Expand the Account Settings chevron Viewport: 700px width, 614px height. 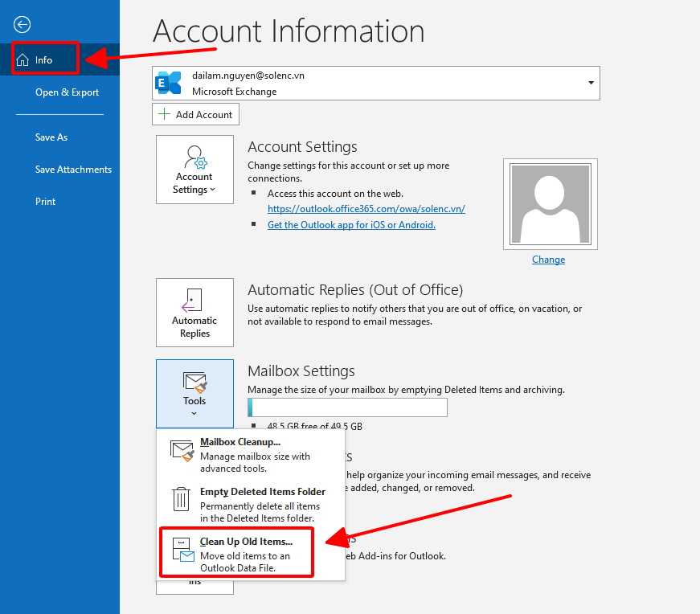point(213,190)
